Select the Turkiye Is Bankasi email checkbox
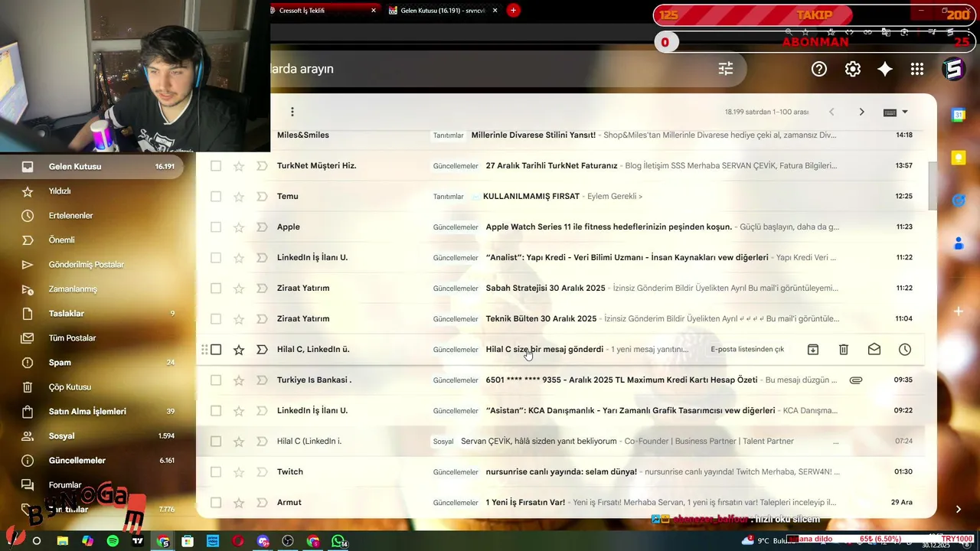The image size is (980, 551). pyautogui.click(x=216, y=380)
